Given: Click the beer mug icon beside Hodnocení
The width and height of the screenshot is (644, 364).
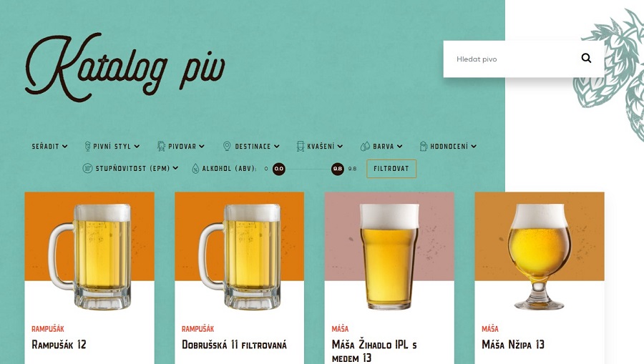Looking at the screenshot, I should click(424, 146).
